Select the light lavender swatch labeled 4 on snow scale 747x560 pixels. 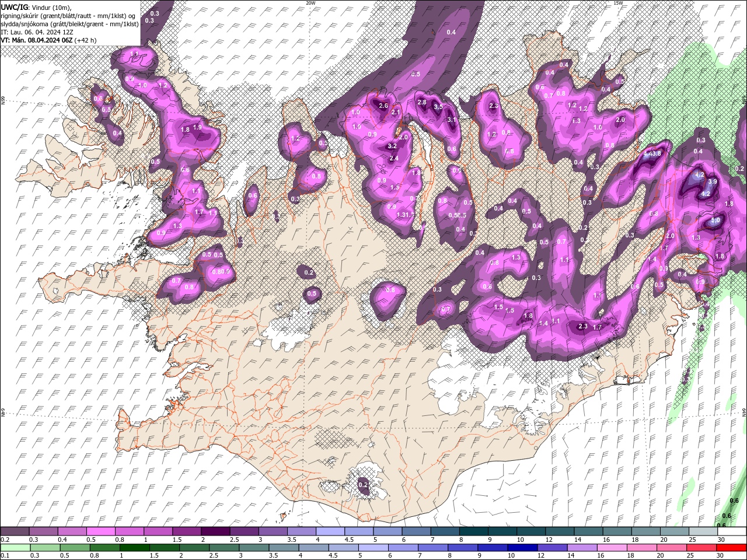coord(330,531)
